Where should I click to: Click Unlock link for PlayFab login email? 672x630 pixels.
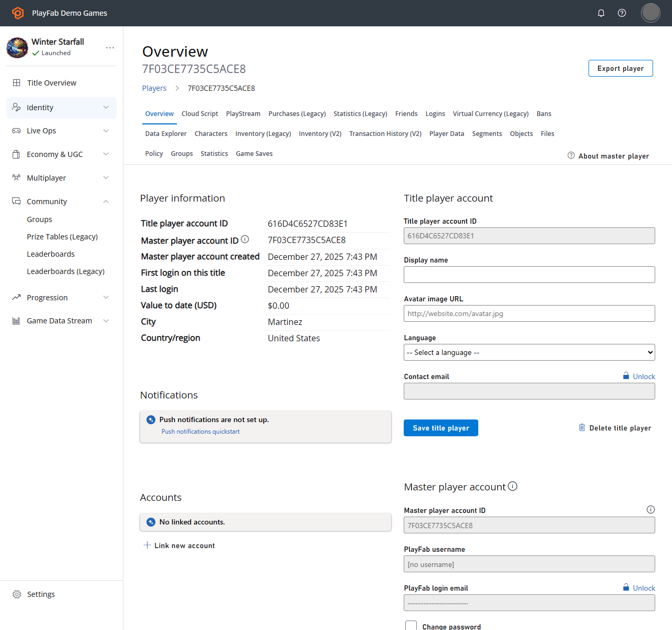[x=644, y=588]
